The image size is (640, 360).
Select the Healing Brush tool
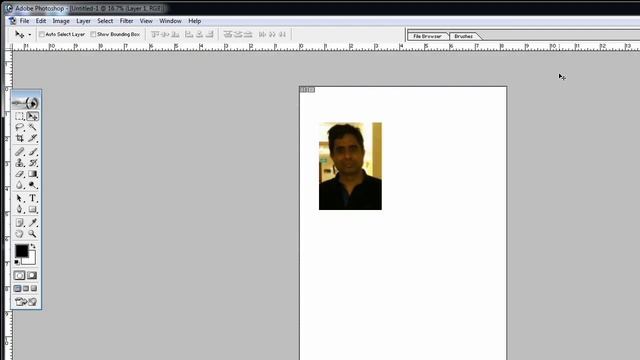point(19,152)
